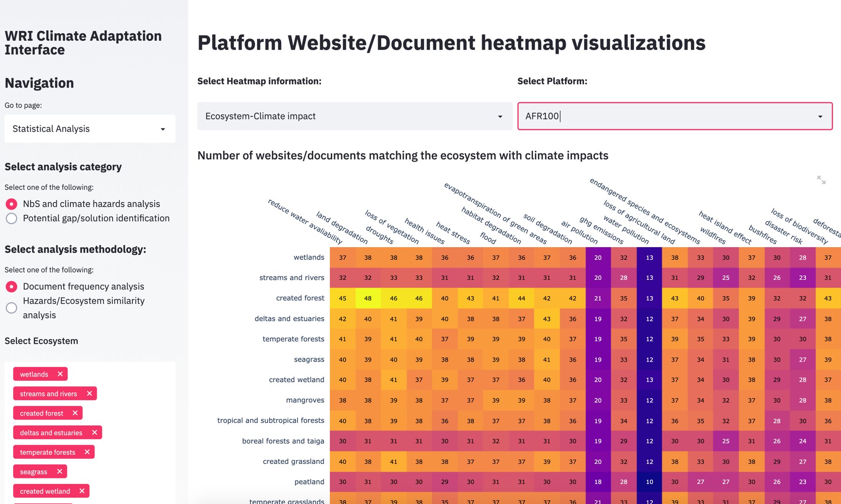The height and width of the screenshot is (504, 841).
Task: Click the heat island effect column header
Action: click(725, 227)
